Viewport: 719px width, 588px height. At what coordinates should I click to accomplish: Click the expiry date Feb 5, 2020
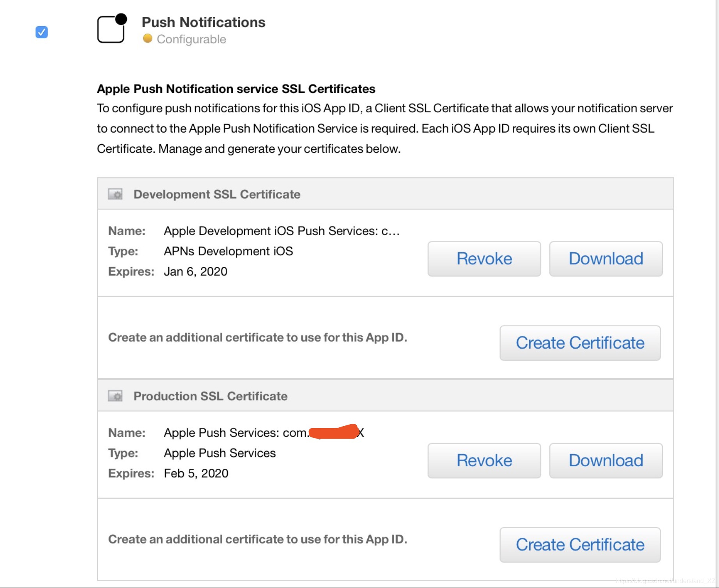tap(196, 473)
